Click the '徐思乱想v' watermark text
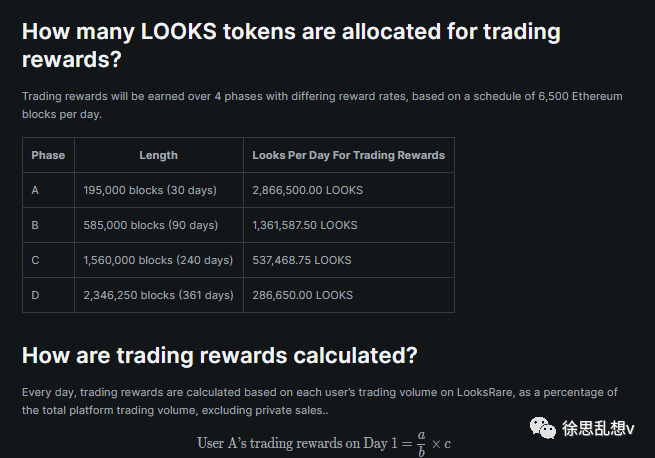Image resolution: width=655 pixels, height=458 pixels. point(598,428)
